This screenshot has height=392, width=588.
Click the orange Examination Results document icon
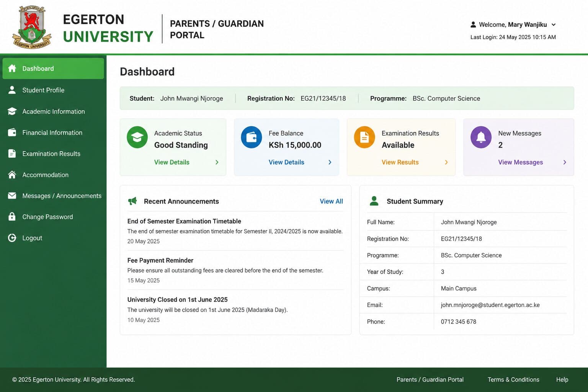click(364, 137)
